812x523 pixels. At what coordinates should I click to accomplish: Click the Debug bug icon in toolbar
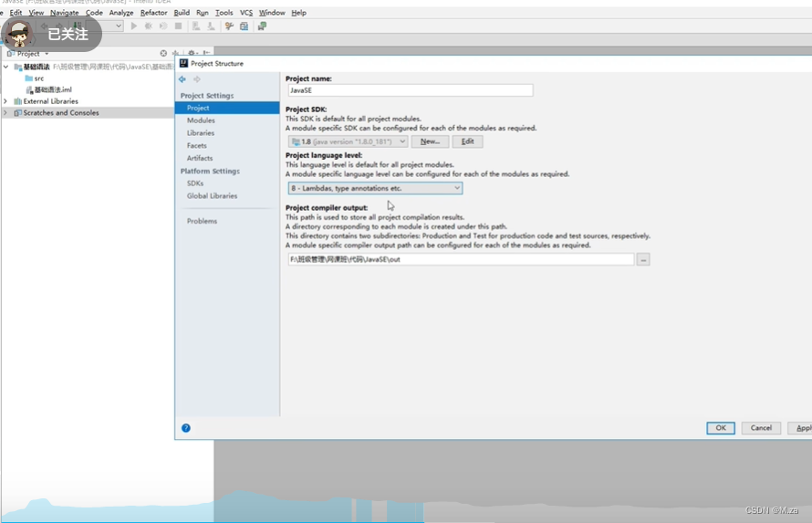[x=149, y=26]
